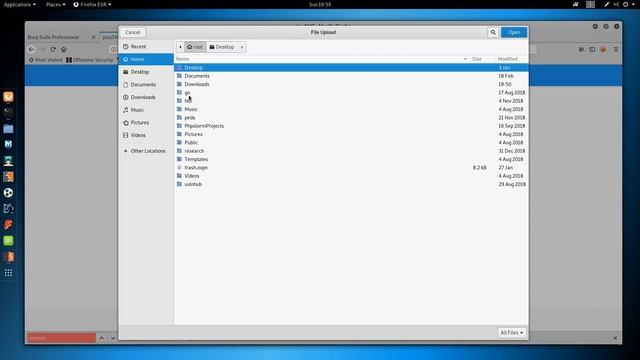Select the Public folder in file list
The width and height of the screenshot is (640, 360).
click(x=351, y=143)
